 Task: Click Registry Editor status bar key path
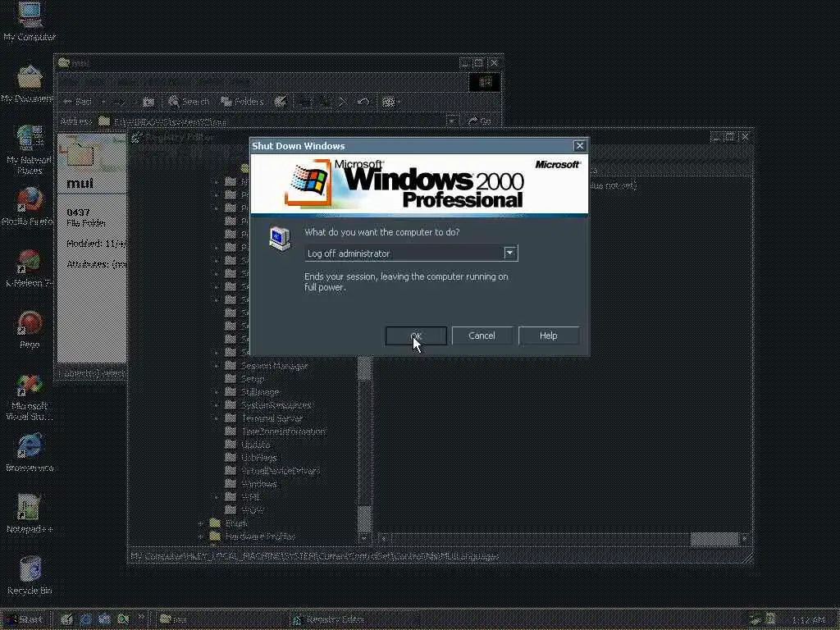tap(314, 557)
